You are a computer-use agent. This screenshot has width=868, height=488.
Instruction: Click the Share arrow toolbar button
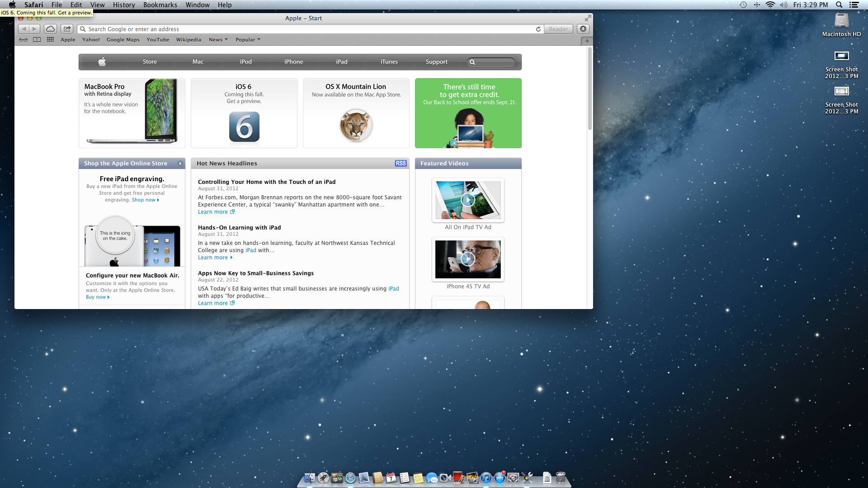[x=67, y=29]
